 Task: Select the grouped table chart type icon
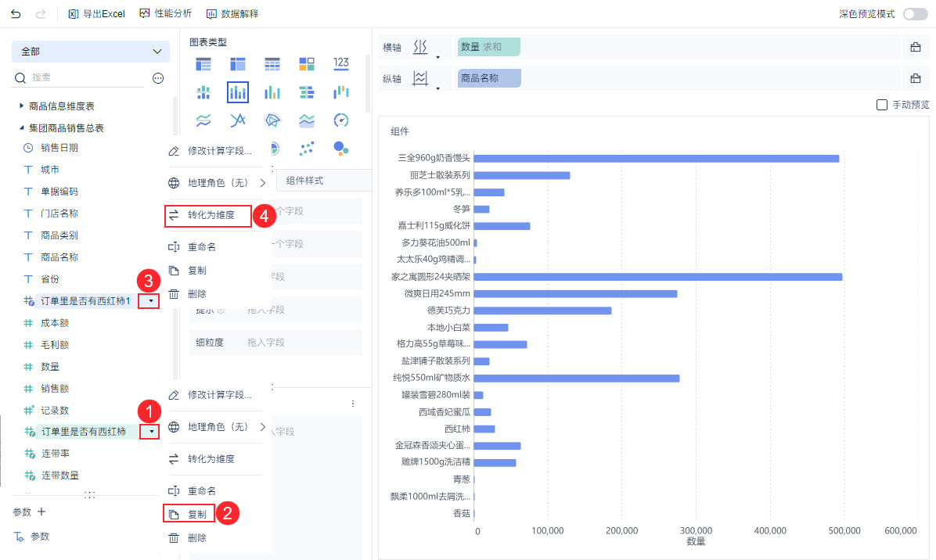pos(203,64)
